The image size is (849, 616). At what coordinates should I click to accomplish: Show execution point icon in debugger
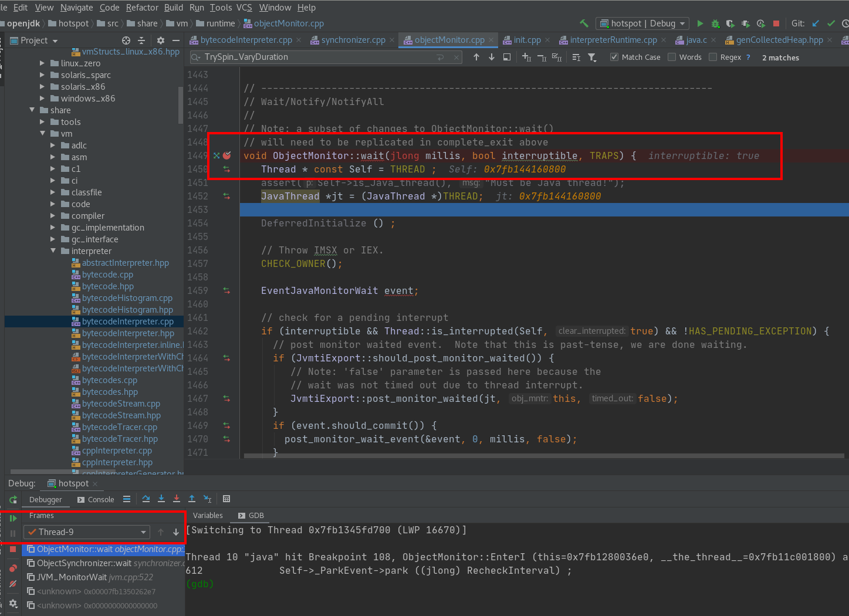point(127,499)
